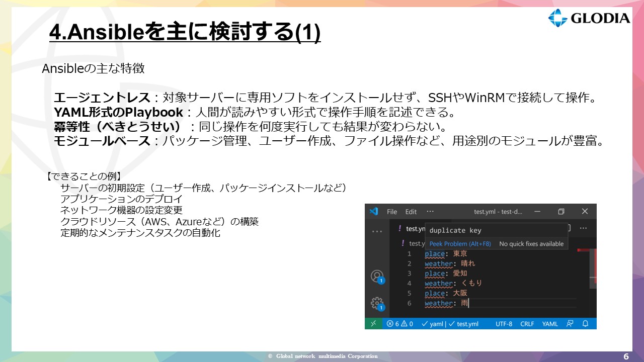Click the duplicate key hover message

(x=455, y=230)
